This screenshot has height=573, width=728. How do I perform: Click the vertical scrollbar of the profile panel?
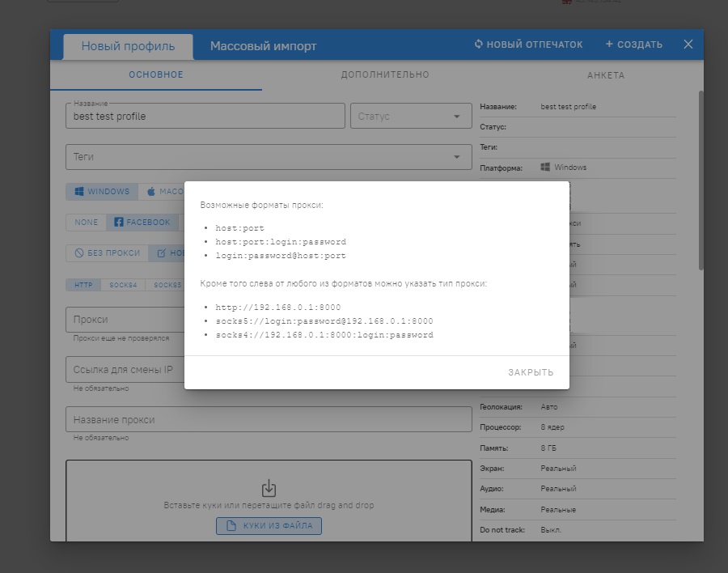point(700,178)
